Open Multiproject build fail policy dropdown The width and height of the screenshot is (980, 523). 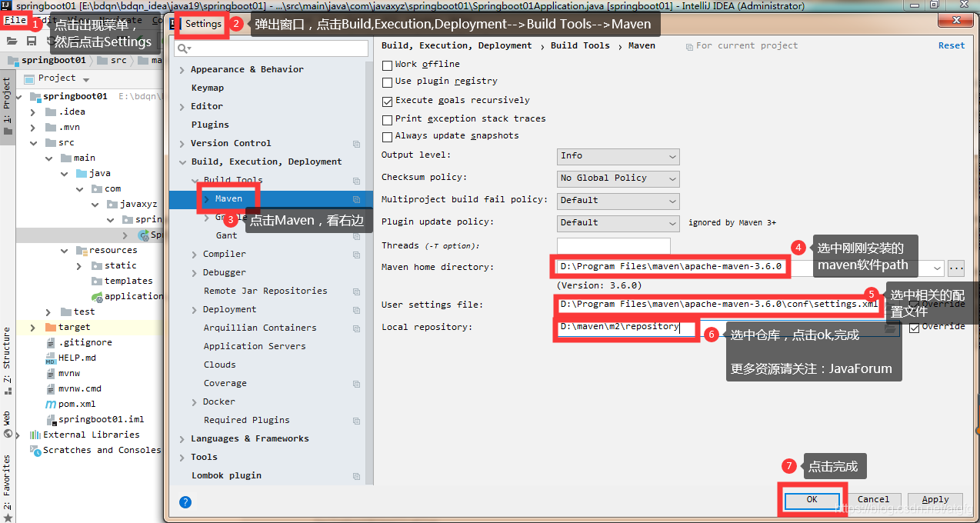pyautogui.click(x=618, y=201)
